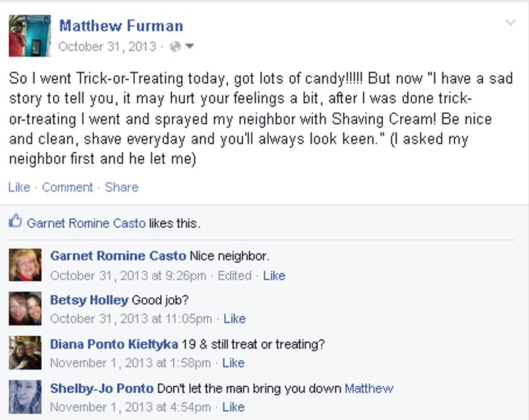Click the thumbs-up likes icon

pos(15,221)
